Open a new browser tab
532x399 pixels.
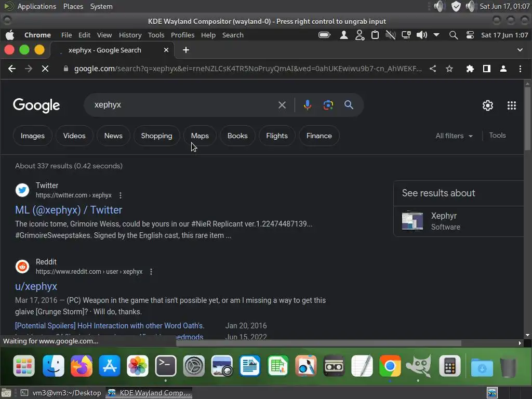click(x=186, y=50)
